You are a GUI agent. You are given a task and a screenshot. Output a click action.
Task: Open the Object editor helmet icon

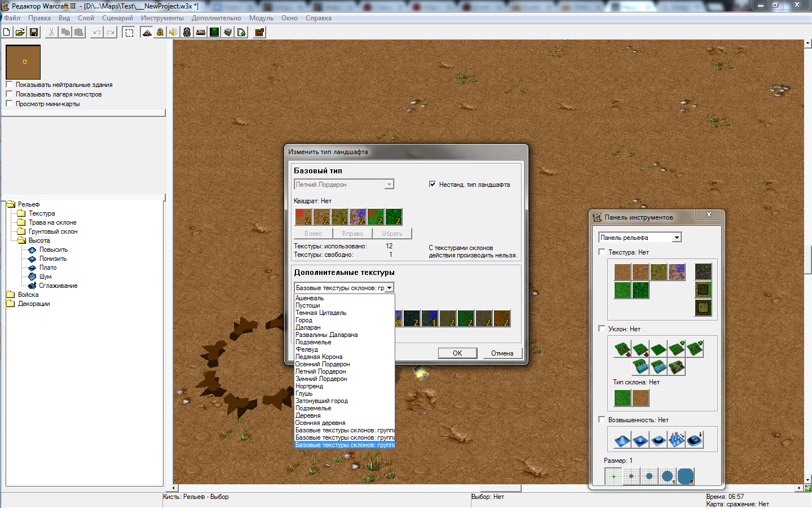coord(187,32)
